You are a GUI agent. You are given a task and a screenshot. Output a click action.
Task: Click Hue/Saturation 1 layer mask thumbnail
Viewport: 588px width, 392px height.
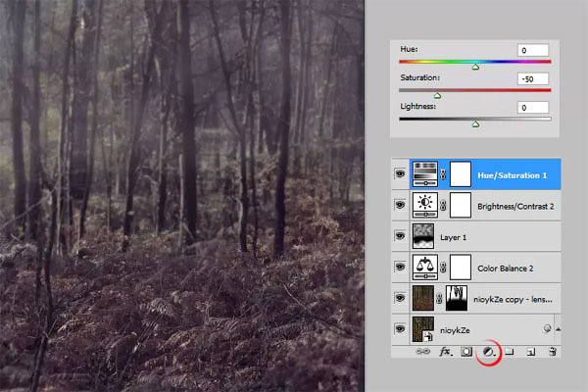point(461,174)
